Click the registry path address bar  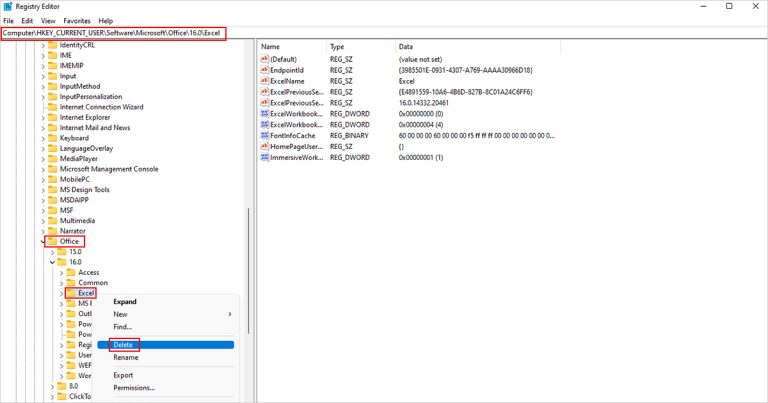113,34
